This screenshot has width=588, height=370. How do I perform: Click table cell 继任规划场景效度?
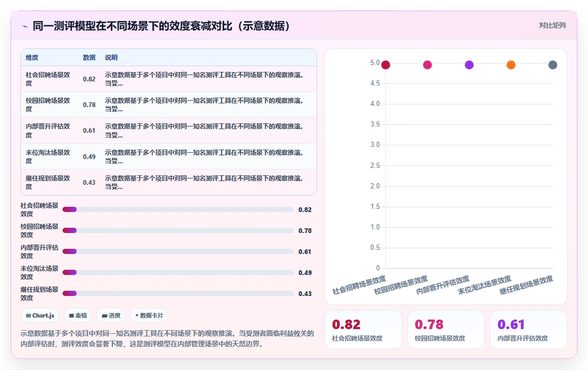[48, 182]
